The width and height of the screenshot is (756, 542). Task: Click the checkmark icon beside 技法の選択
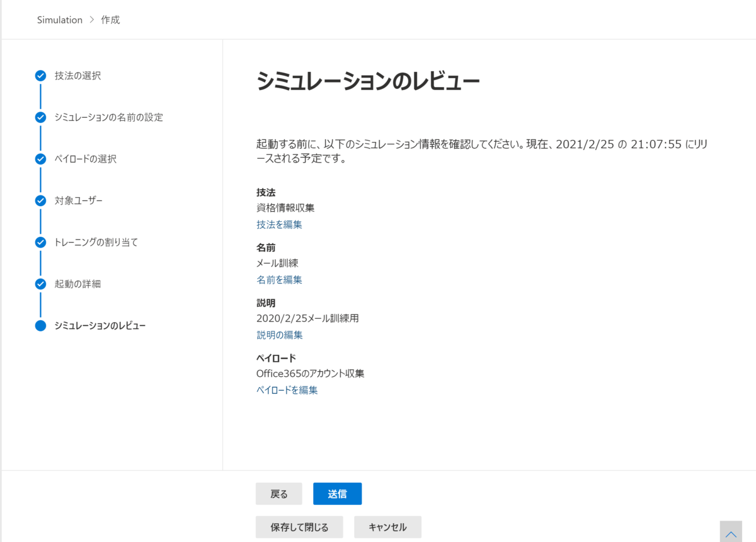[x=40, y=76]
